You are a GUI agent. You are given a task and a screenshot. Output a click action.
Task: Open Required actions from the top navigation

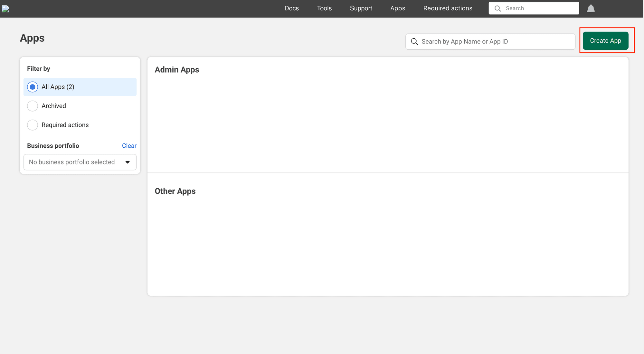point(447,8)
